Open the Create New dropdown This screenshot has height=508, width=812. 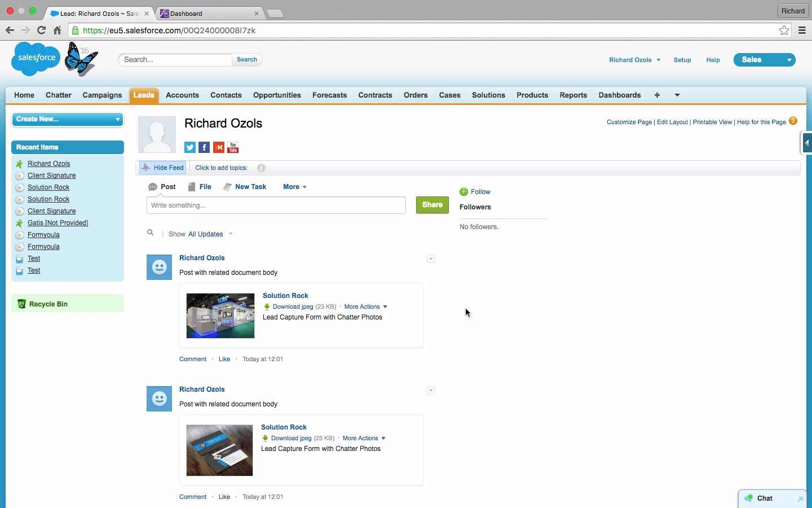pos(68,119)
